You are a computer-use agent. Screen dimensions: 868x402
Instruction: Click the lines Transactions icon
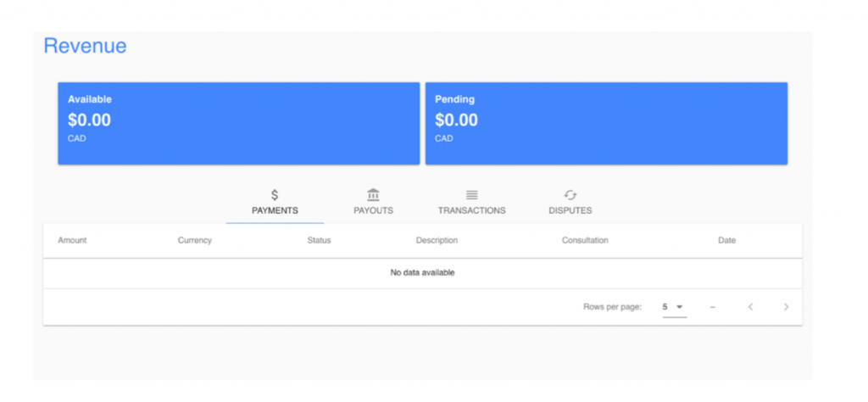click(471, 195)
